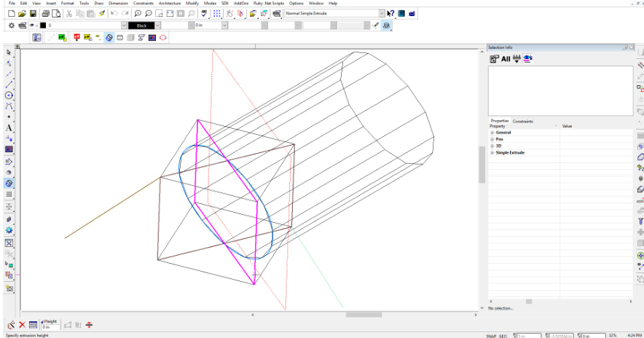Open the File menu
Image resolution: width=644 pixels, height=338 pixels.
click(x=12, y=4)
